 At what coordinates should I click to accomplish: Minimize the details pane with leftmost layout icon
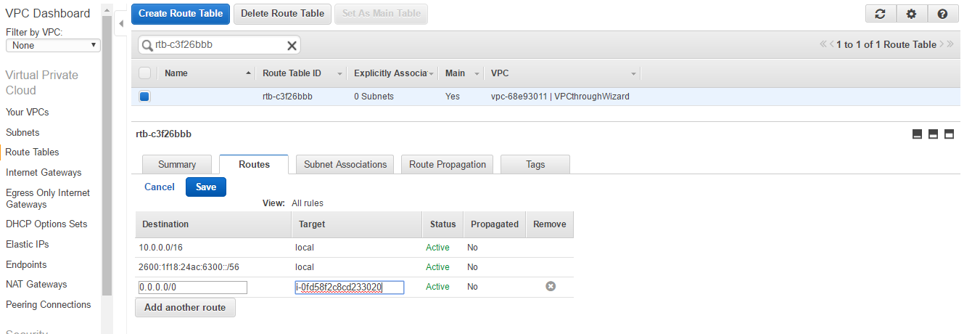(917, 134)
